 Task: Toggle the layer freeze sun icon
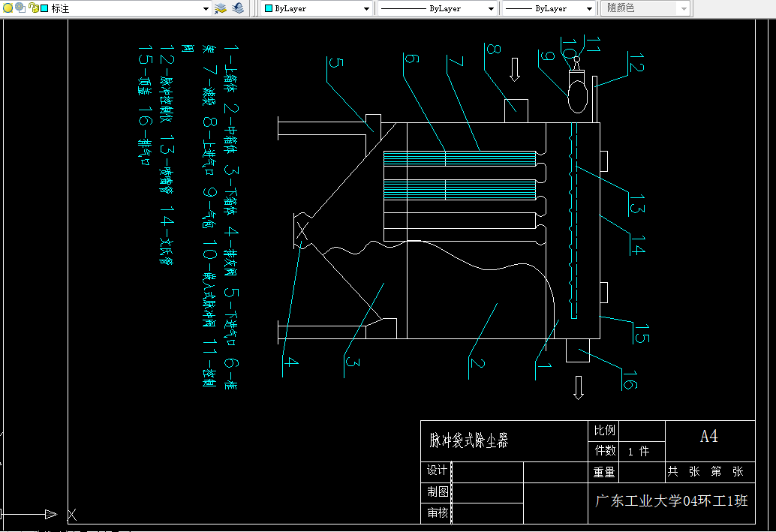point(20,8)
